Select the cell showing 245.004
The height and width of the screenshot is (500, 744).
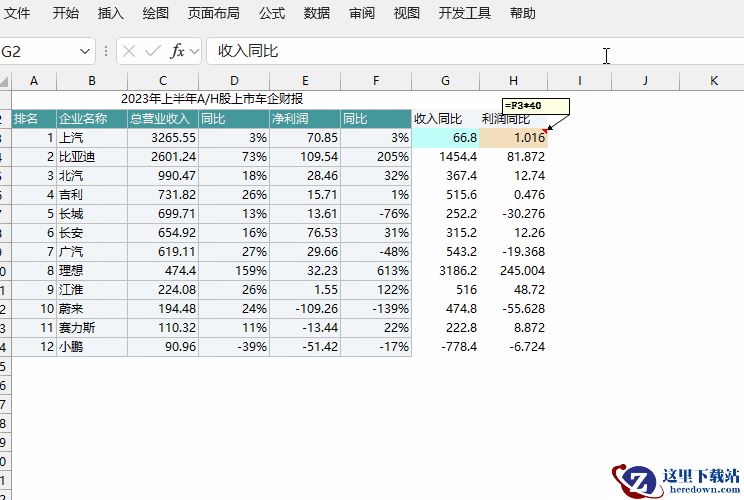(x=513, y=271)
